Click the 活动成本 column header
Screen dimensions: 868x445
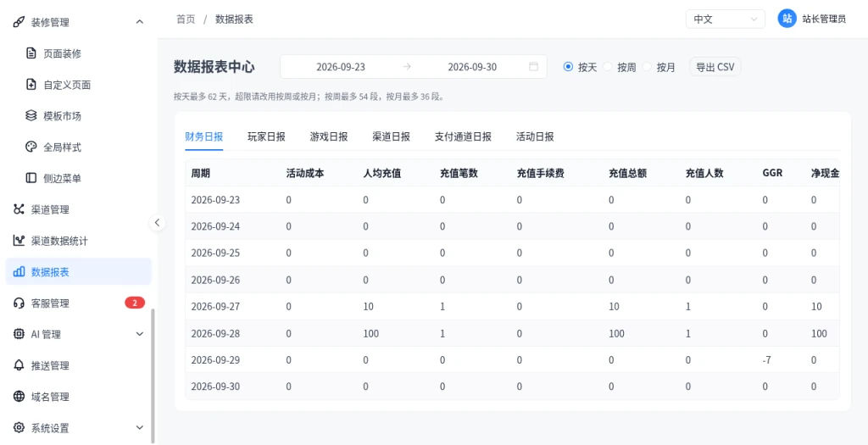click(305, 173)
